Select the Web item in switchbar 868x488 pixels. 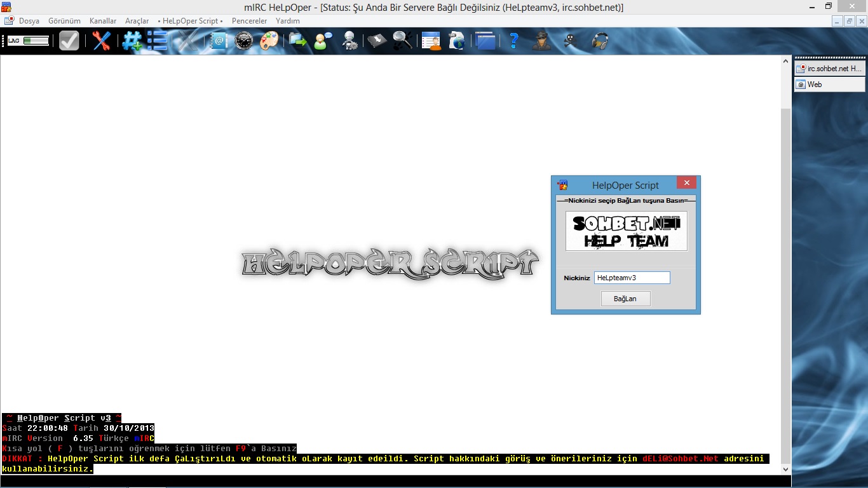[x=829, y=85]
